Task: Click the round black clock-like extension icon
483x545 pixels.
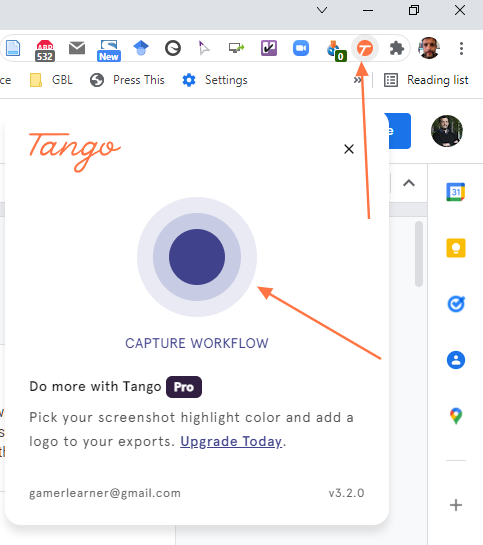Action: 173,48
